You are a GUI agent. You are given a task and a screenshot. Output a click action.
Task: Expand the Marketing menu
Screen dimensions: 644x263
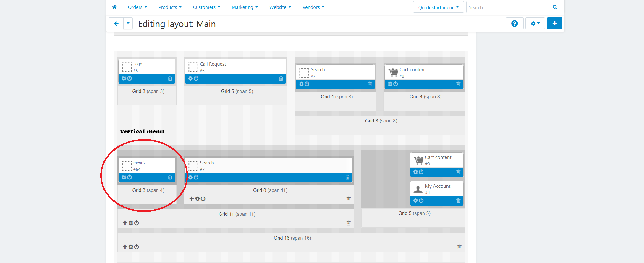245,7
